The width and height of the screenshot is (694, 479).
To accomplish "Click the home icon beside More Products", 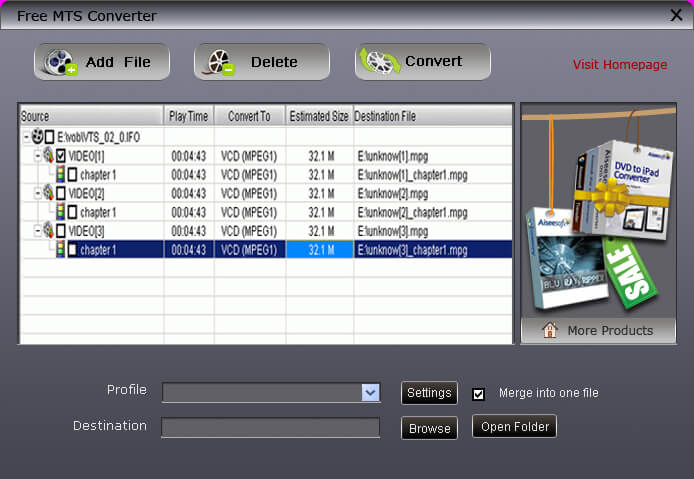I will point(549,330).
